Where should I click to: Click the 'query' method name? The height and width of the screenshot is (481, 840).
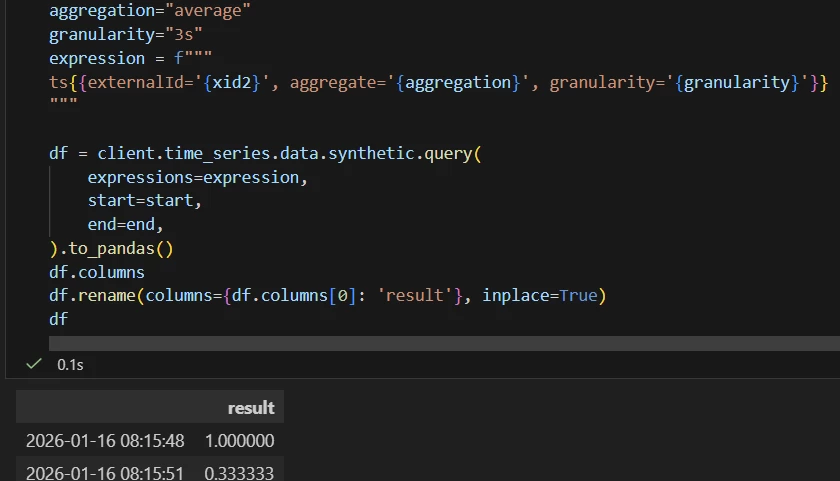pyautogui.click(x=448, y=154)
